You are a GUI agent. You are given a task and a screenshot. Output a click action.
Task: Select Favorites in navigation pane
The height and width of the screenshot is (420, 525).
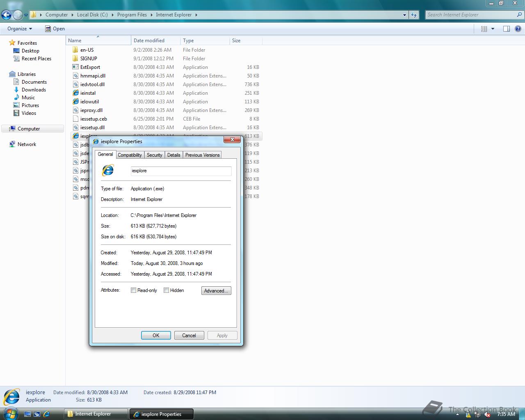coord(27,43)
